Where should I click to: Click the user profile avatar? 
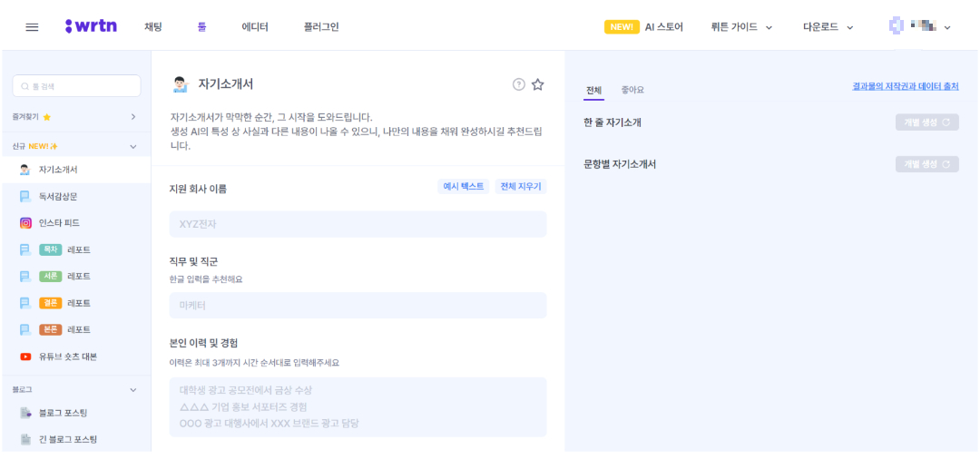click(897, 26)
